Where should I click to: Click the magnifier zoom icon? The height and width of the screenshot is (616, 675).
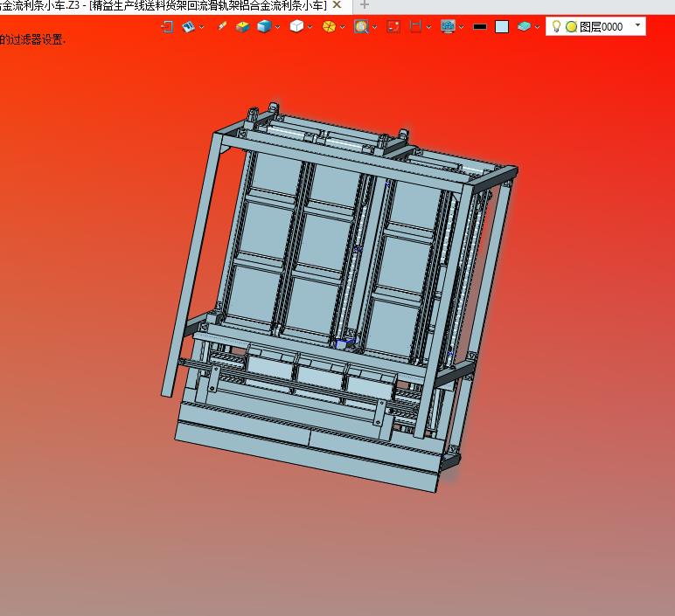pyautogui.click(x=361, y=27)
